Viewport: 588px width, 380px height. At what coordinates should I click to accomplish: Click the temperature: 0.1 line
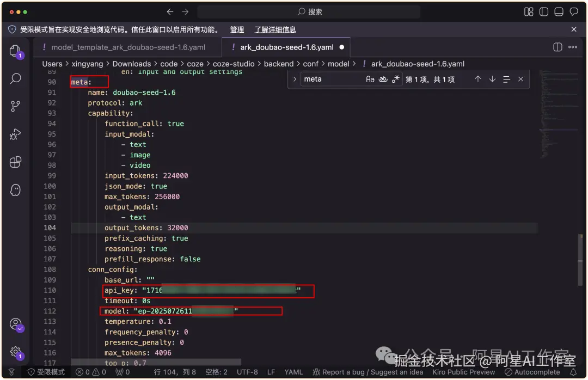[138, 322]
